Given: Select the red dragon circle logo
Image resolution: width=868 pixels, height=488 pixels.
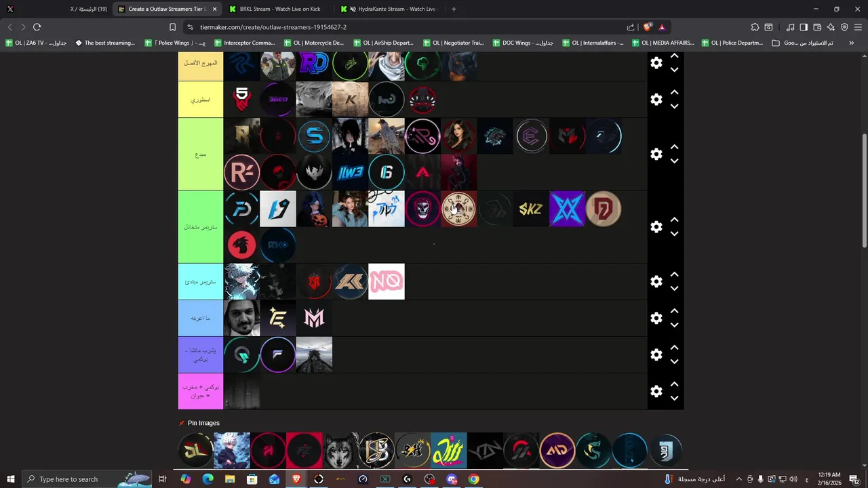Looking at the screenshot, I should (x=242, y=245).
